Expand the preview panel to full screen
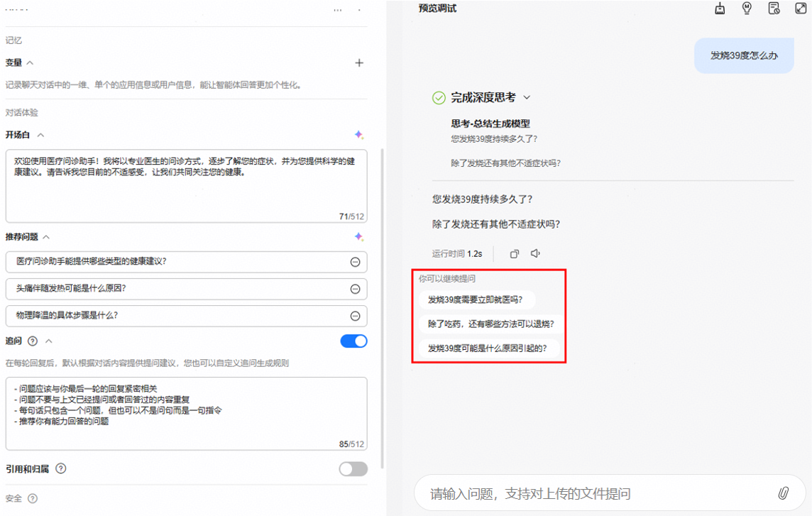 (801, 9)
